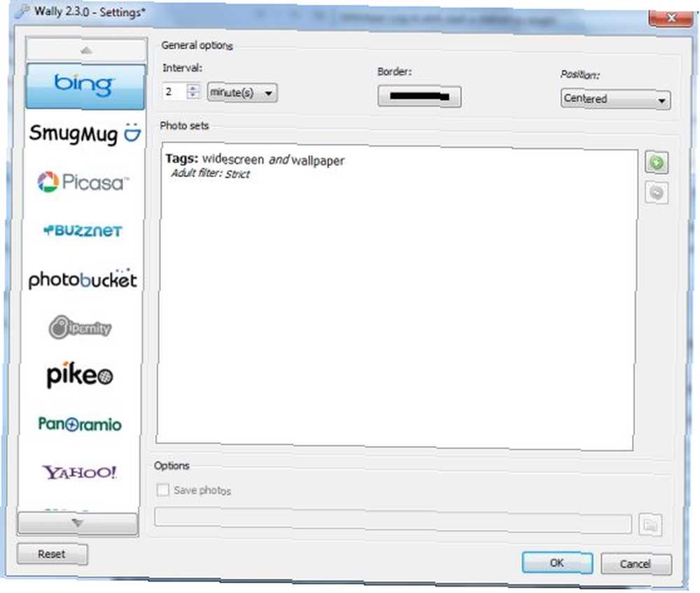700x593 pixels.
Task: Open the minute(s) interval unit dropdown
Action: coord(242,93)
